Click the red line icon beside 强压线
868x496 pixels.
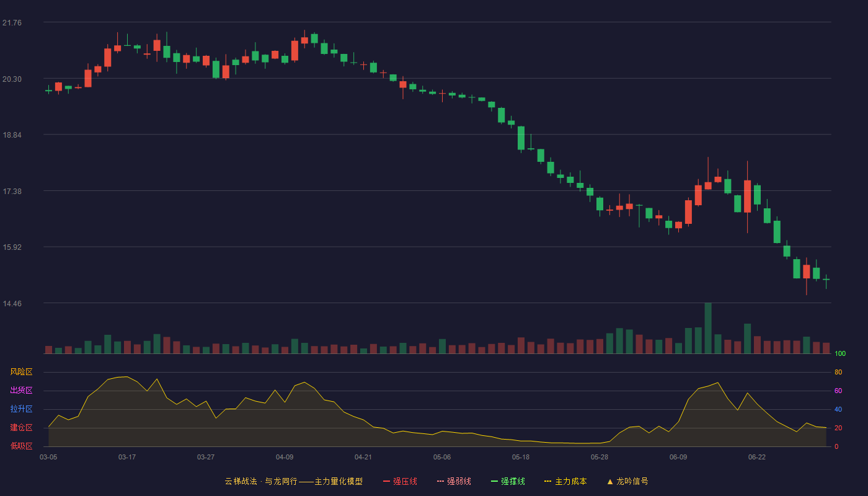pyautogui.click(x=386, y=481)
